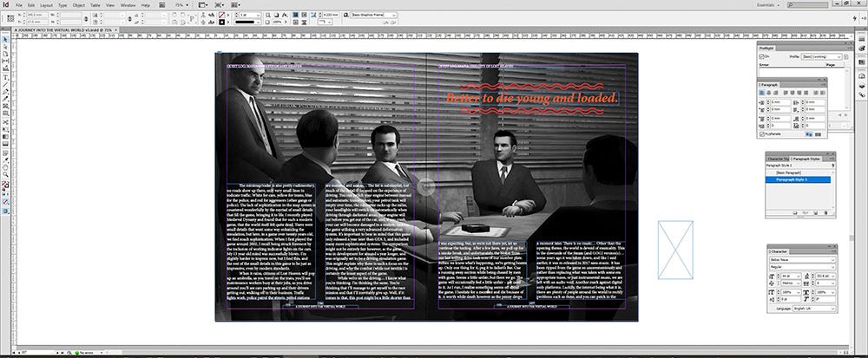Open the Language English UK dropdown
Image resolution: width=868 pixels, height=358 pixels.
(x=815, y=309)
